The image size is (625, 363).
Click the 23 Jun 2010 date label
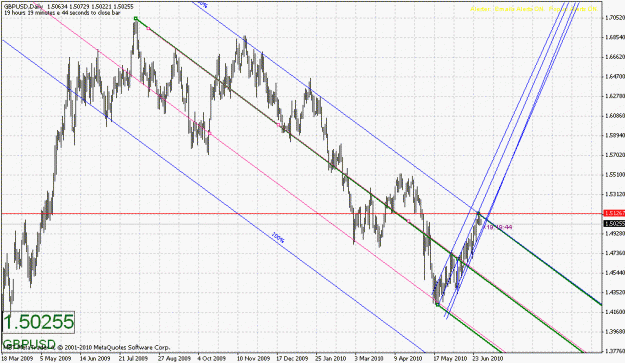coord(488,358)
